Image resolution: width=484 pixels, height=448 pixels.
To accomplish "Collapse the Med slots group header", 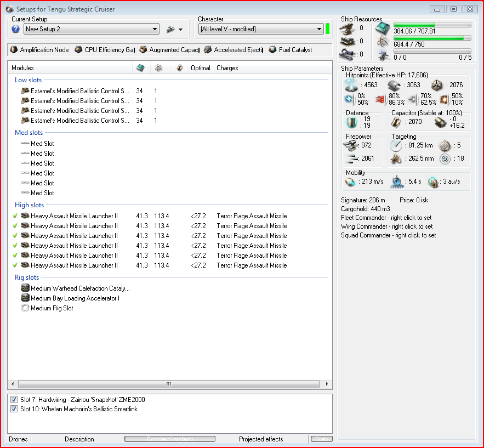I will pyautogui.click(x=29, y=133).
